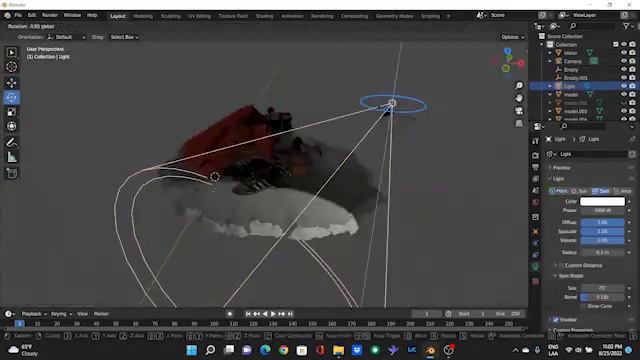Click the viewport zoom magnifier icon

(x=519, y=86)
